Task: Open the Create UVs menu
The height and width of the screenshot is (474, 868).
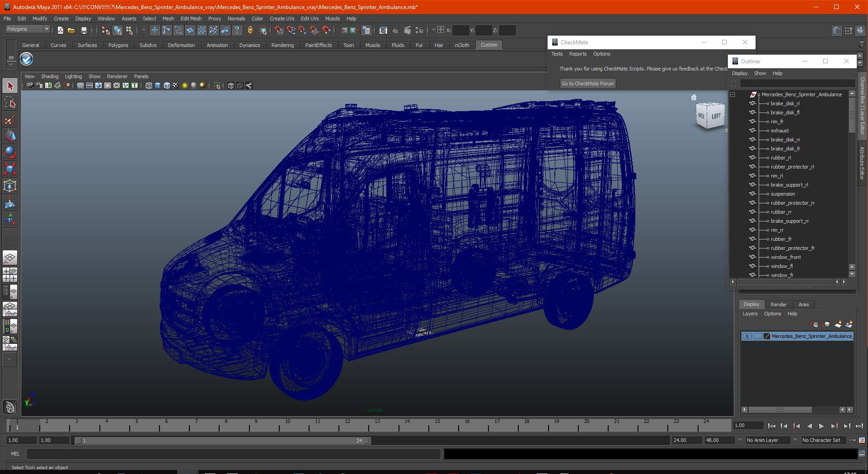Action: tap(282, 19)
